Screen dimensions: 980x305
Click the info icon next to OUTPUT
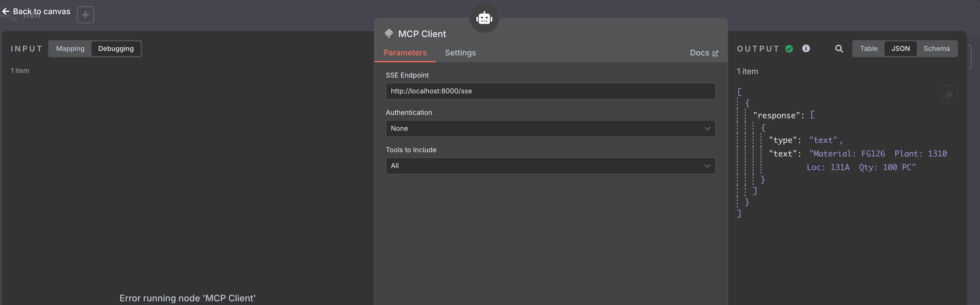click(x=806, y=48)
